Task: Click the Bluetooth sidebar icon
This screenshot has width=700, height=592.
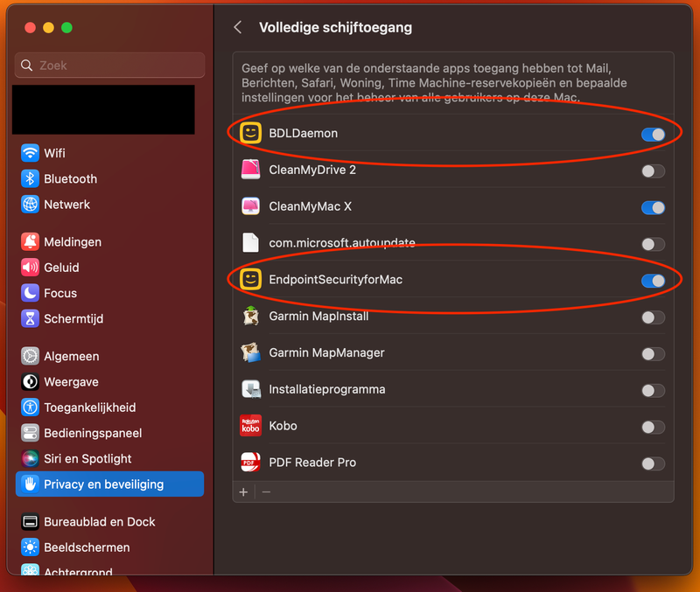Action: [x=31, y=178]
